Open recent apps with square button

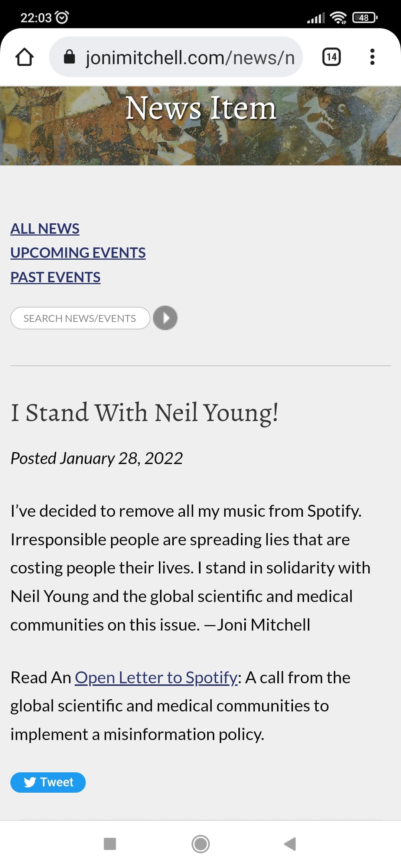pyautogui.click(x=110, y=844)
